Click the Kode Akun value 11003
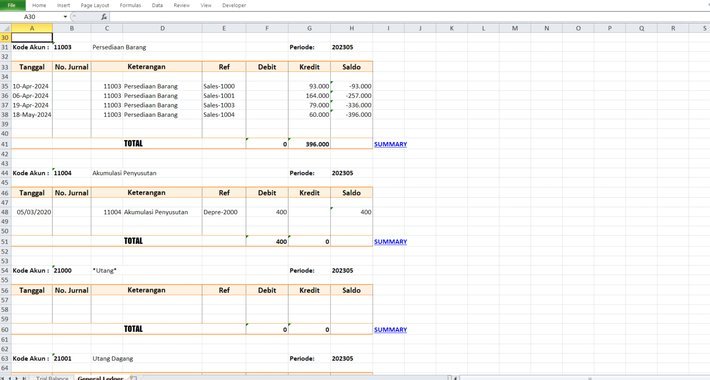 62,47
